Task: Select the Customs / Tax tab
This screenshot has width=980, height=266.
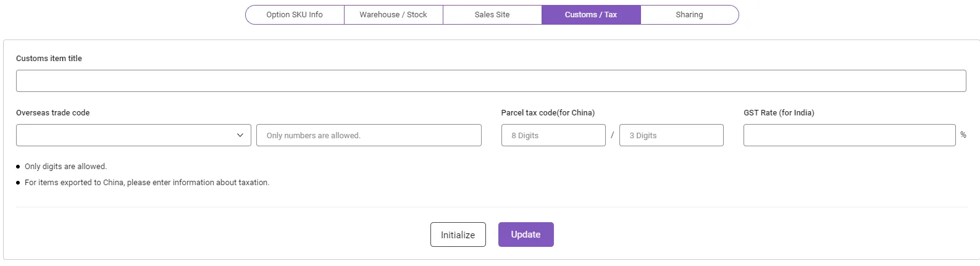Action: tap(591, 15)
